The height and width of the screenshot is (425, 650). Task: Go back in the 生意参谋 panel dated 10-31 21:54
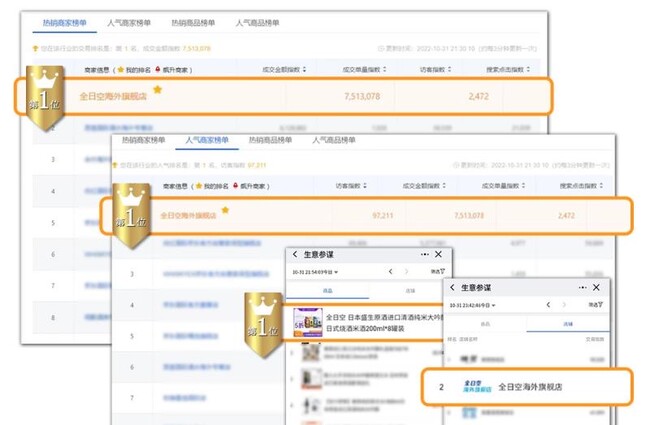pos(295,255)
